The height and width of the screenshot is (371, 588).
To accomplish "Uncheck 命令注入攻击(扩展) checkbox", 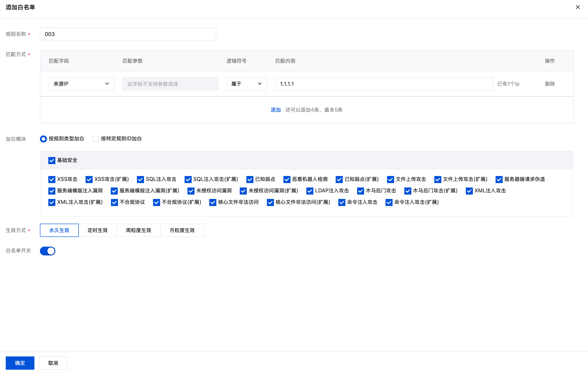I will (389, 202).
